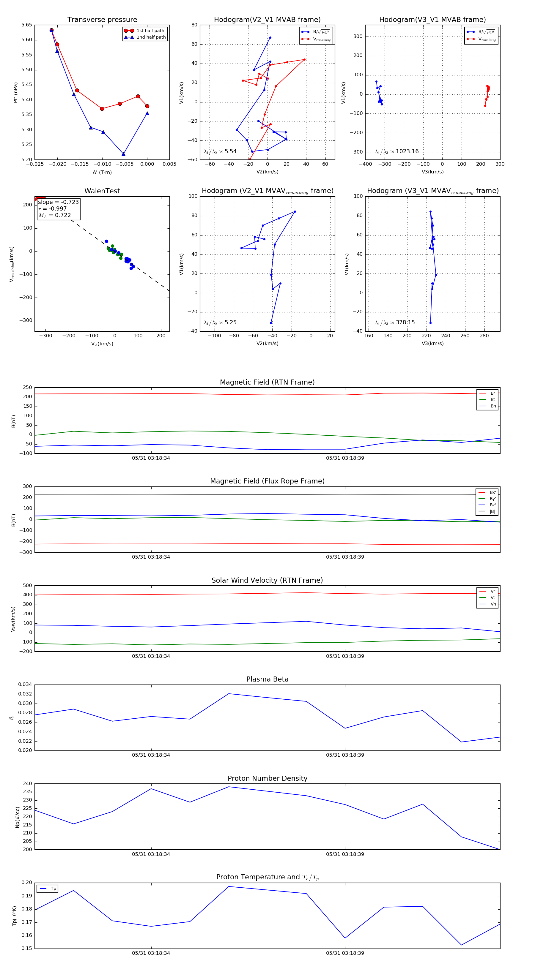Select the 'Bt' legend entry

[487, 399]
